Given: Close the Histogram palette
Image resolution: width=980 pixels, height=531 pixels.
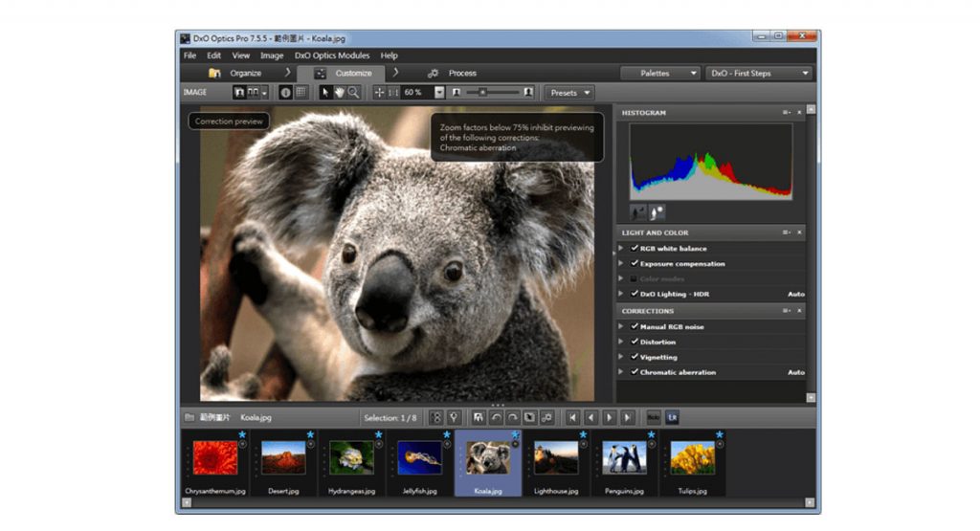Looking at the screenshot, I should pyautogui.click(x=799, y=113).
